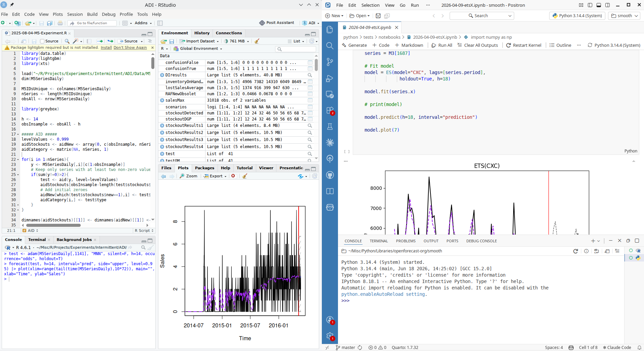Open Source Control view in Positron
Screen dimensions: 644x351
pyautogui.click(x=330, y=62)
